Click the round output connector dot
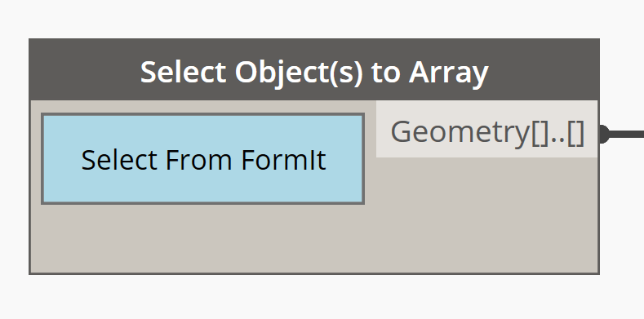 pyautogui.click(x=603, y=134)
